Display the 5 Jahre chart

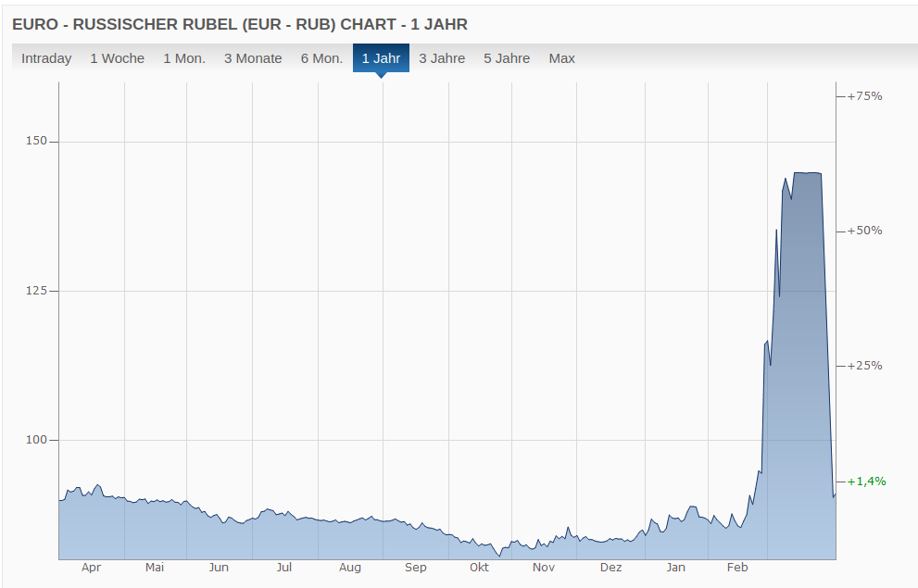coord(507,58)
